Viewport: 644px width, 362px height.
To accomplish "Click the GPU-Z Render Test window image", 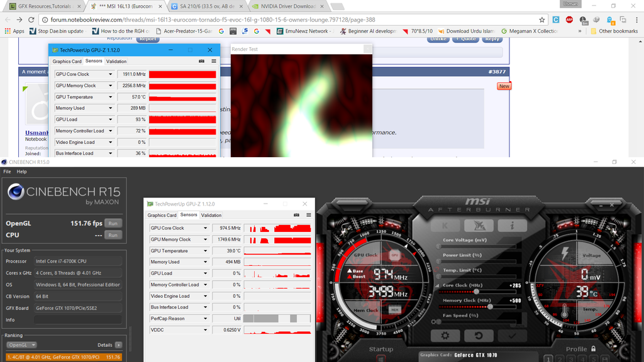I will [301, 106].
